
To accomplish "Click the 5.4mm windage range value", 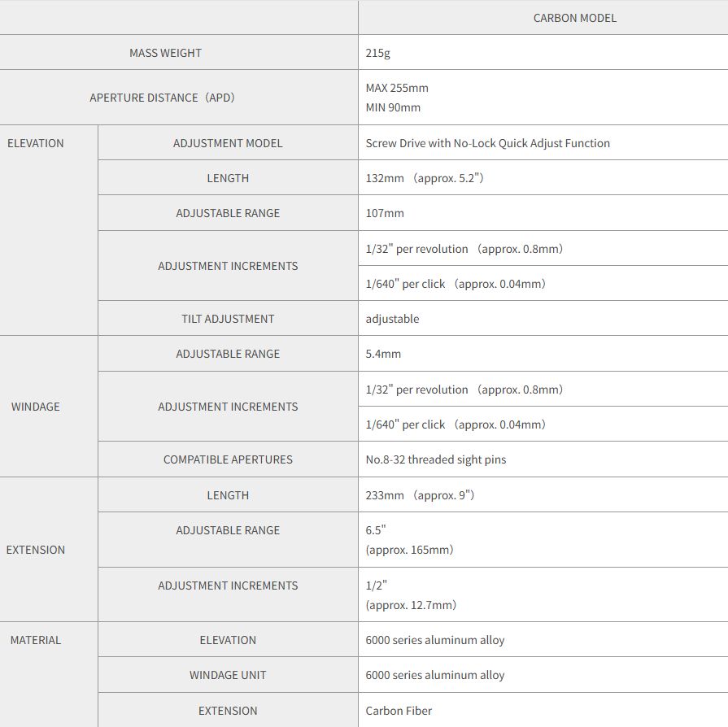I will pyautogui.click(x=383, y=354).
